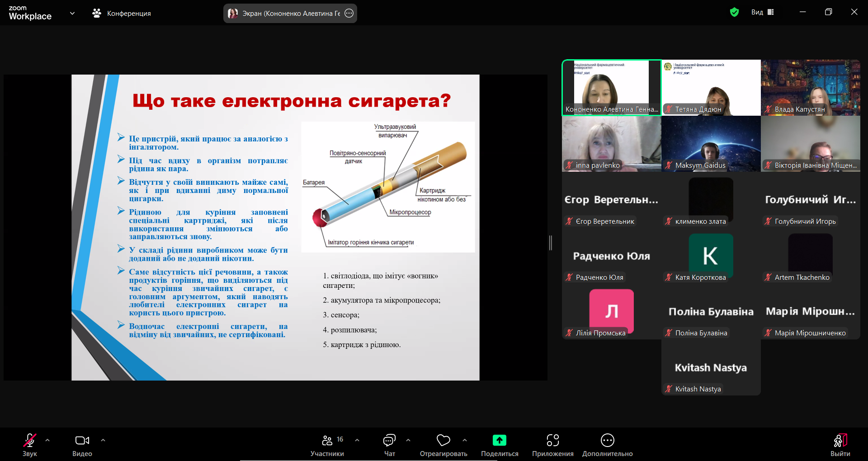The image size is (868, 461).
Task: Click muted mic icon beside Єгор Веретельник label
Action: coord(569,221)
